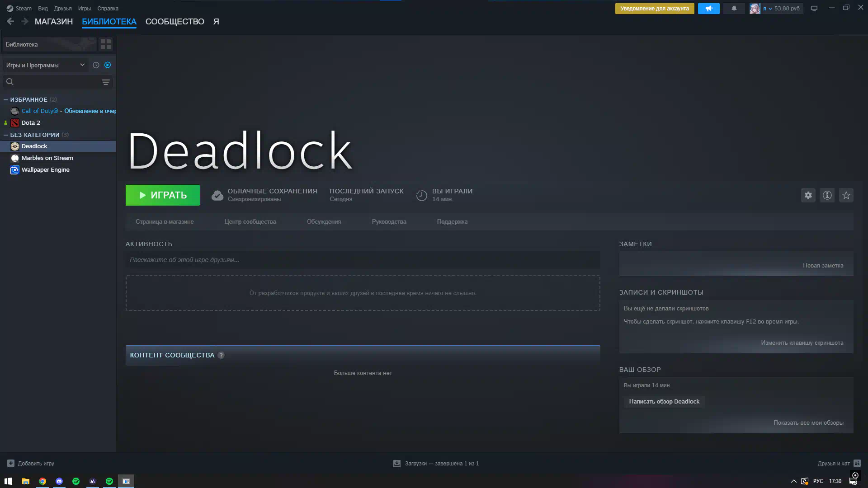Viewport: 868px width, 488px height.
Task: Open the БИБЛИОТЕКА tab
Action: [109, 21]
